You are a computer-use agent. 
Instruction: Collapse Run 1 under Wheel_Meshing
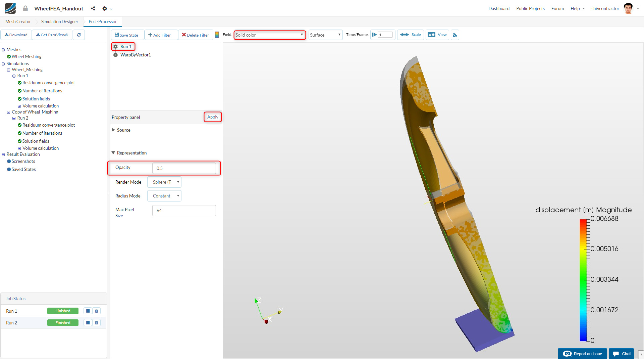point(14,76)
